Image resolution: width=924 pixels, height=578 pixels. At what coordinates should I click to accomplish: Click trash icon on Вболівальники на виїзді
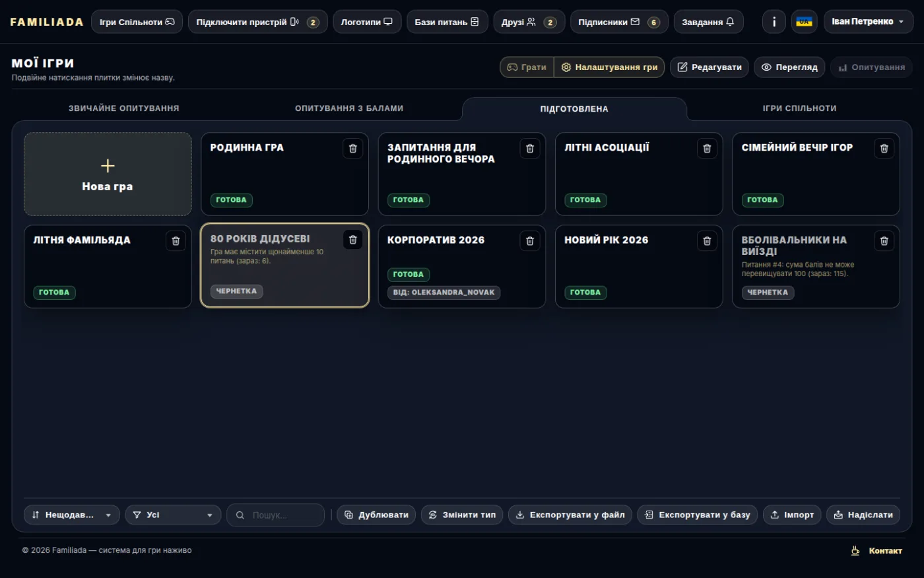(884, 241)
